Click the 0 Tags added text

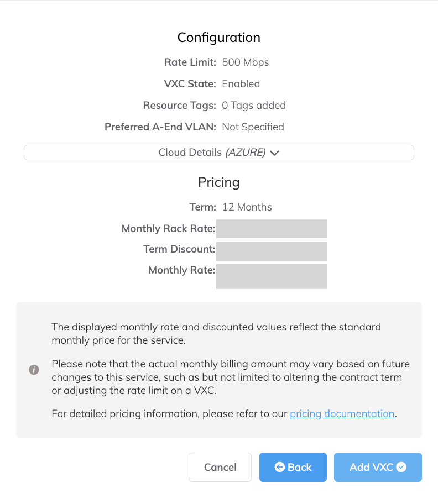(254, 106)
